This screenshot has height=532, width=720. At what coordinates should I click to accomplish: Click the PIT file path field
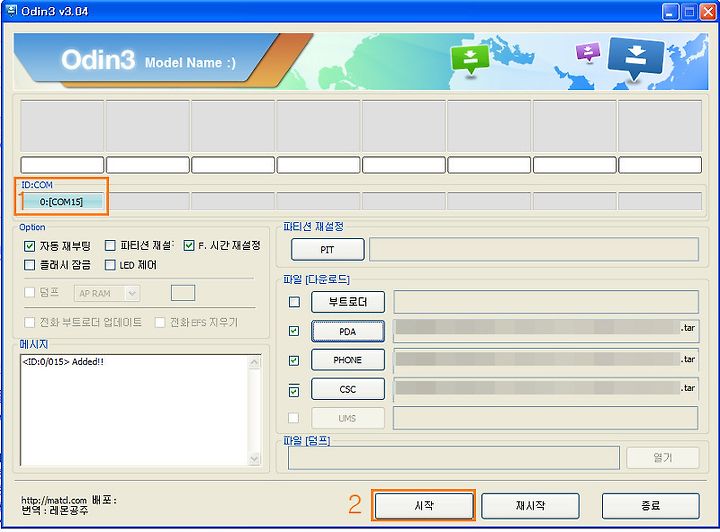(x=534, y=249)
